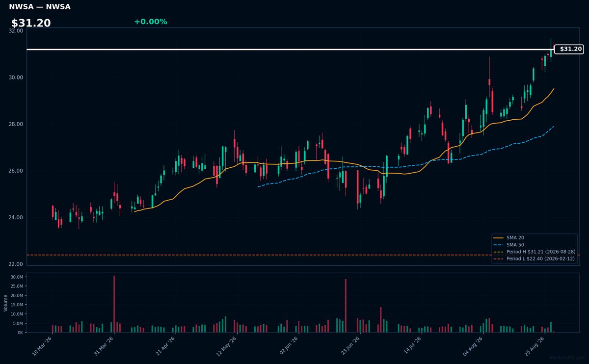The image size is (589, 364).
Task: Click the 21 Apr '26 date label
Action: coord(166,346)
